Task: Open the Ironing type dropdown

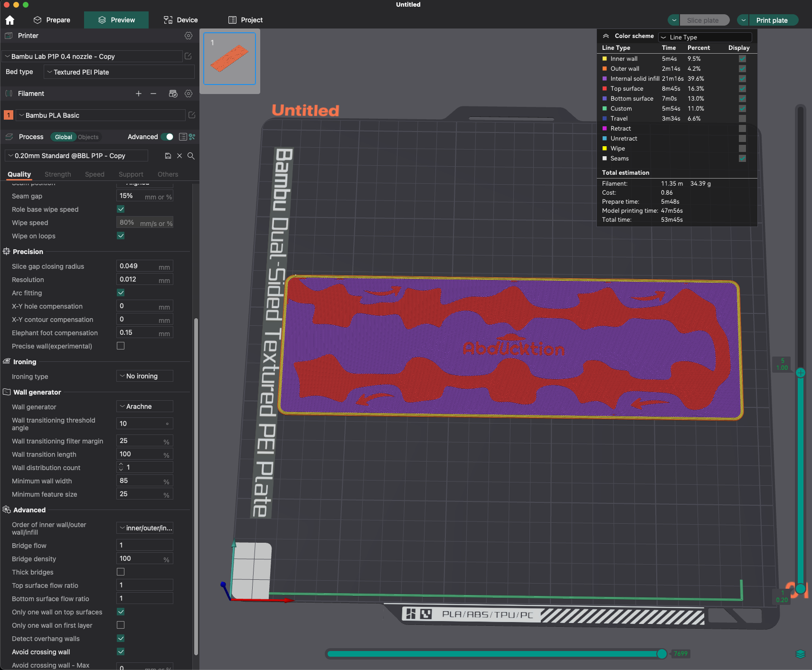Action: pos(145,376)
